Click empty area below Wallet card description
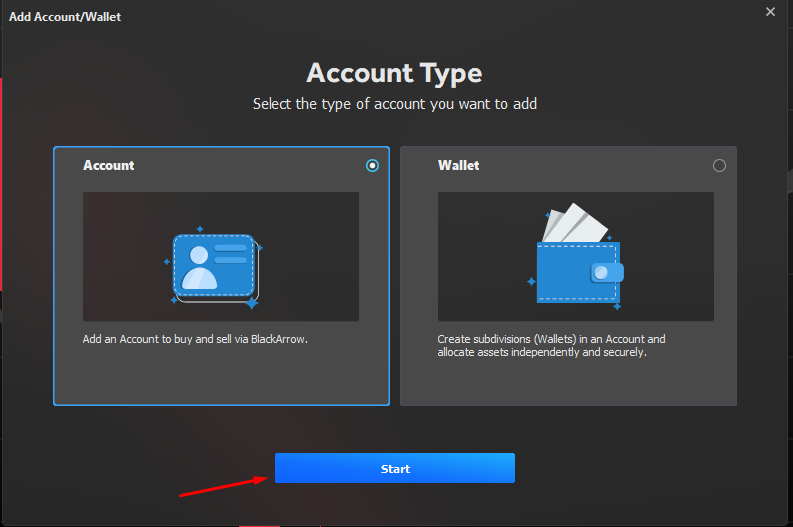 pos(568,383)
